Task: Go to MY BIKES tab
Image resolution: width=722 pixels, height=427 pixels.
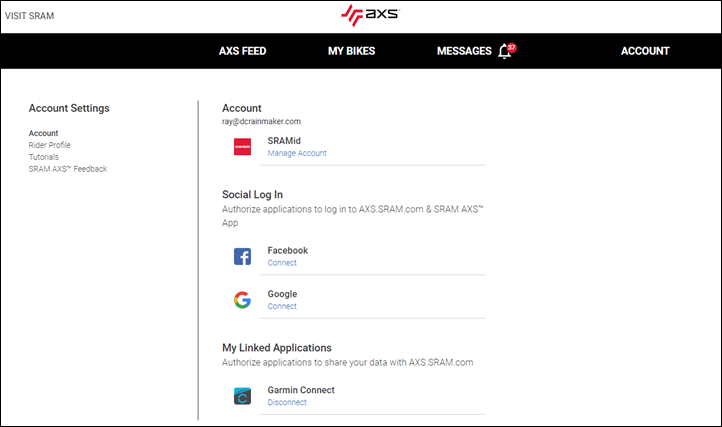Action: point(351,51)
